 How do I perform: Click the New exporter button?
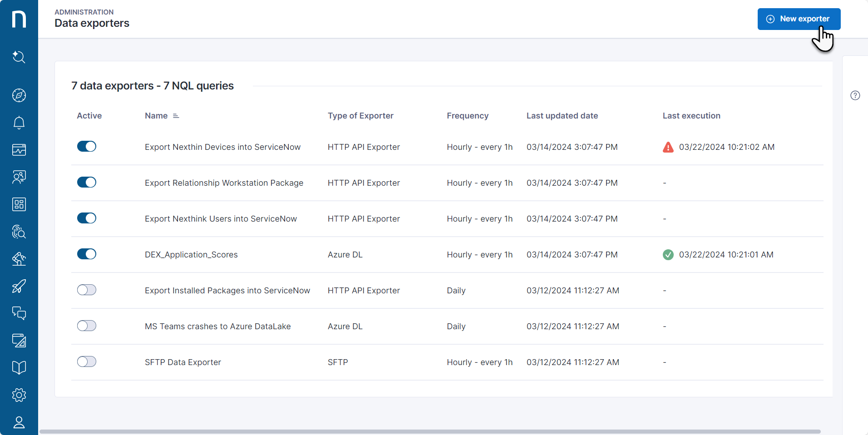point(799,19)
